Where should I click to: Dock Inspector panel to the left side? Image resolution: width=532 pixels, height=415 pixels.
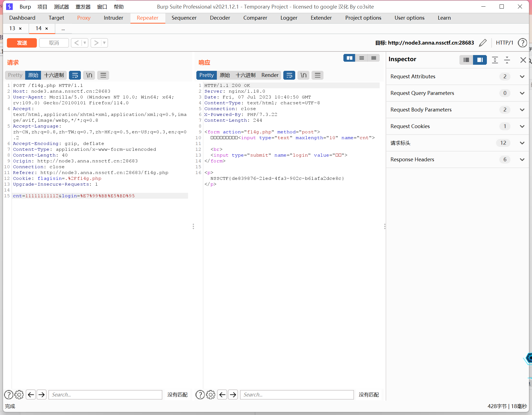click(x=466, y=60)
